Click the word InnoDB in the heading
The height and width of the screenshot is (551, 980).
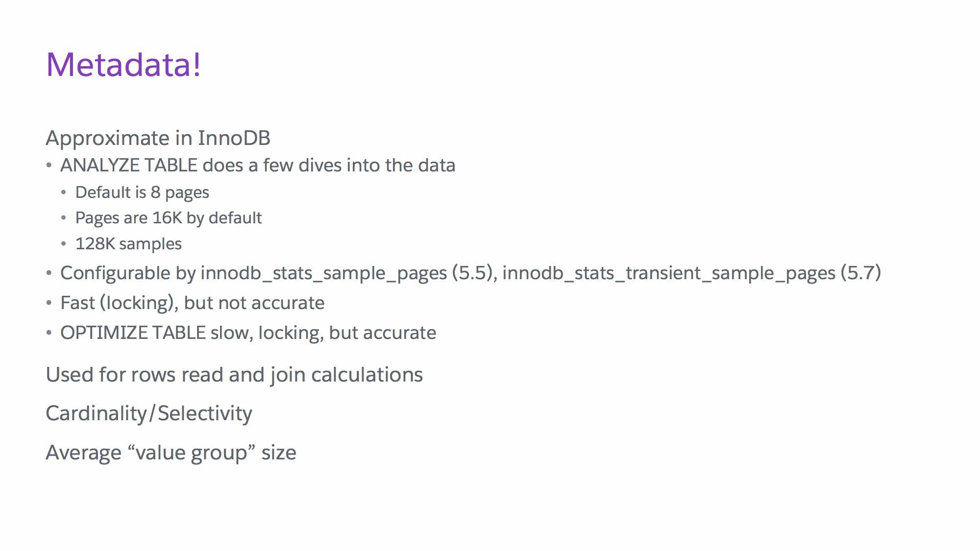[234, 138]
